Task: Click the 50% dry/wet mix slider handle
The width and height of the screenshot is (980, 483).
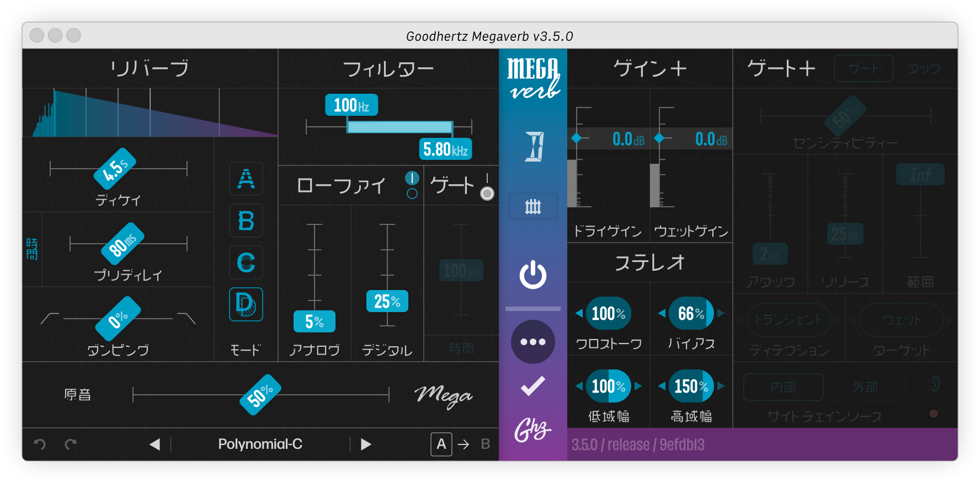Action: (260, 395)
